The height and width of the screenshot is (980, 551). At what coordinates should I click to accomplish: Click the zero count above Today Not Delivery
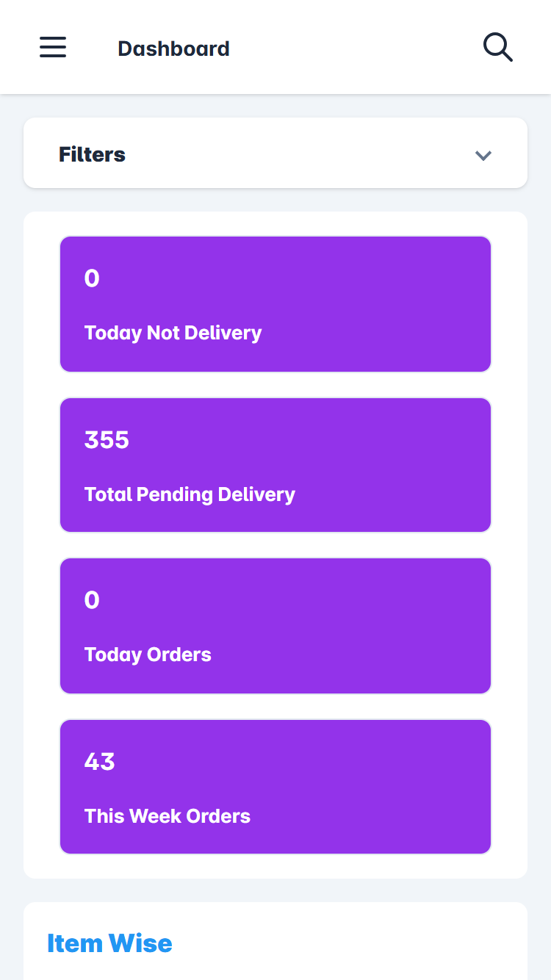click(x=92, y=278)
